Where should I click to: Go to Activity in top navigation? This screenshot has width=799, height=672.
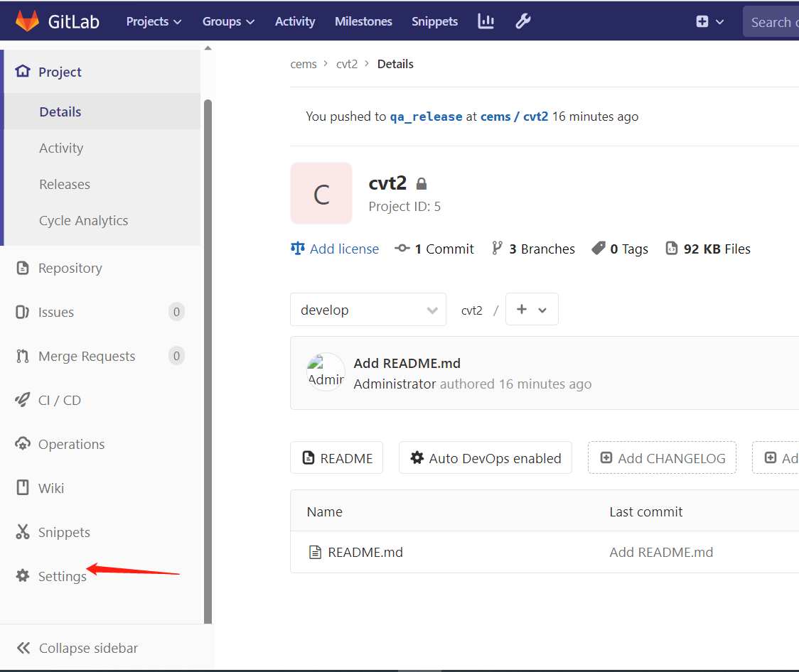295,21
